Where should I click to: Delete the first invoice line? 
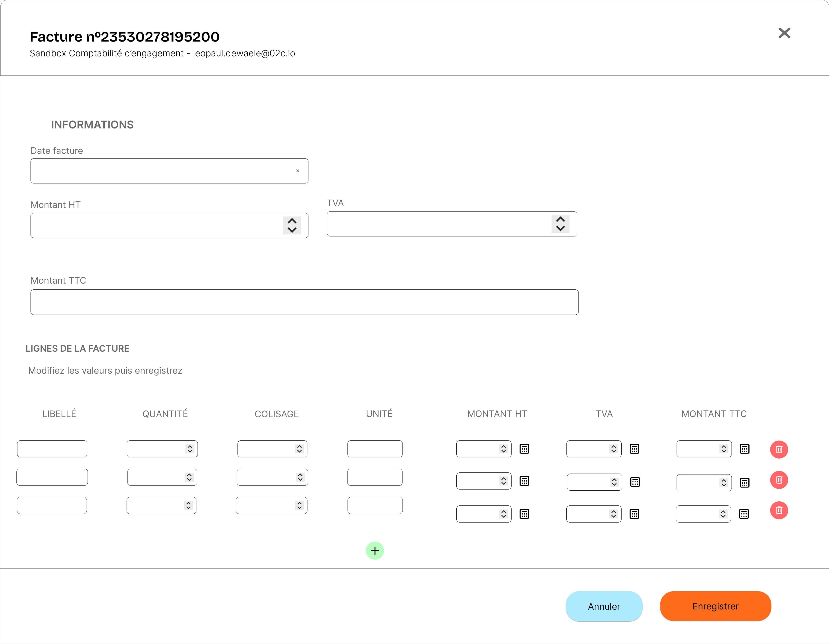pyautogui.click(x=779, y=450)
